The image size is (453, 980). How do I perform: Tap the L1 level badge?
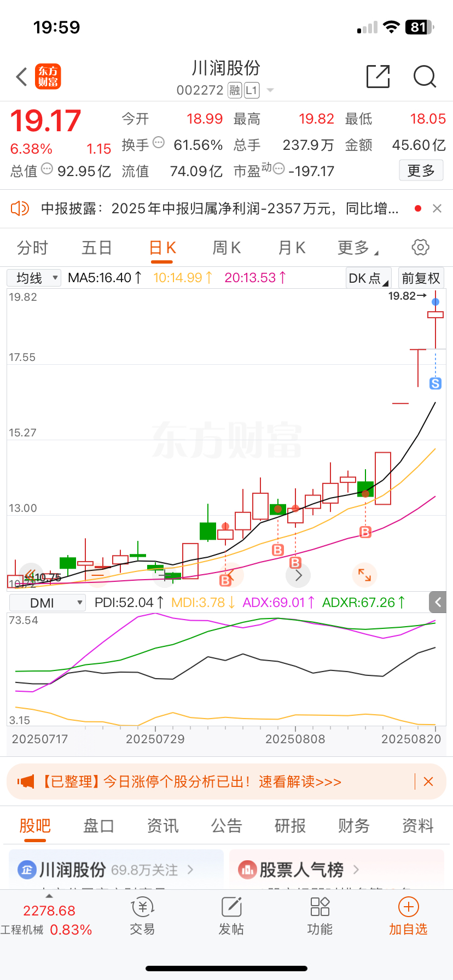tap(252, 90)
